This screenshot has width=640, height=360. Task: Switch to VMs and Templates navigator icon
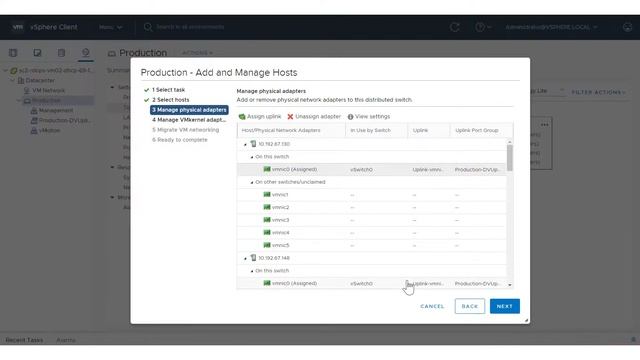[37, 53]
